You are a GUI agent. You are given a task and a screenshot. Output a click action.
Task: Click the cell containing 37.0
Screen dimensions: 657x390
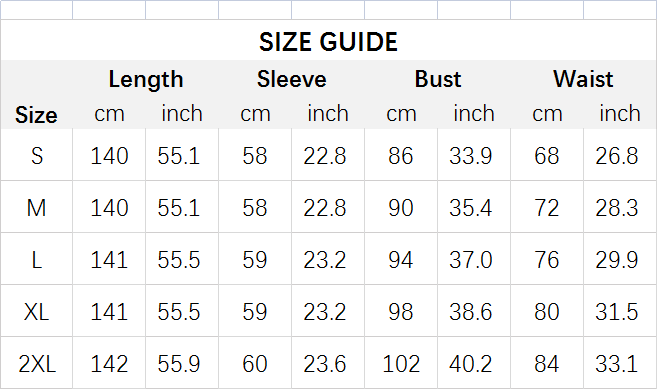(474, 259)
